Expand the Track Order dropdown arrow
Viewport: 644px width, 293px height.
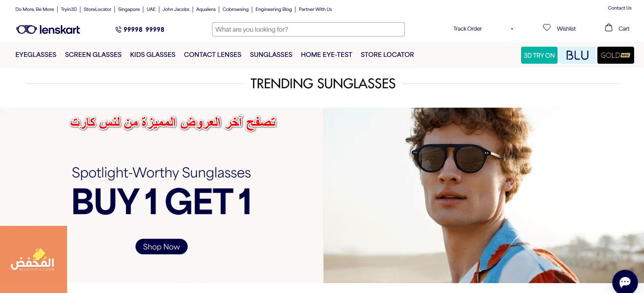(512, 29)
